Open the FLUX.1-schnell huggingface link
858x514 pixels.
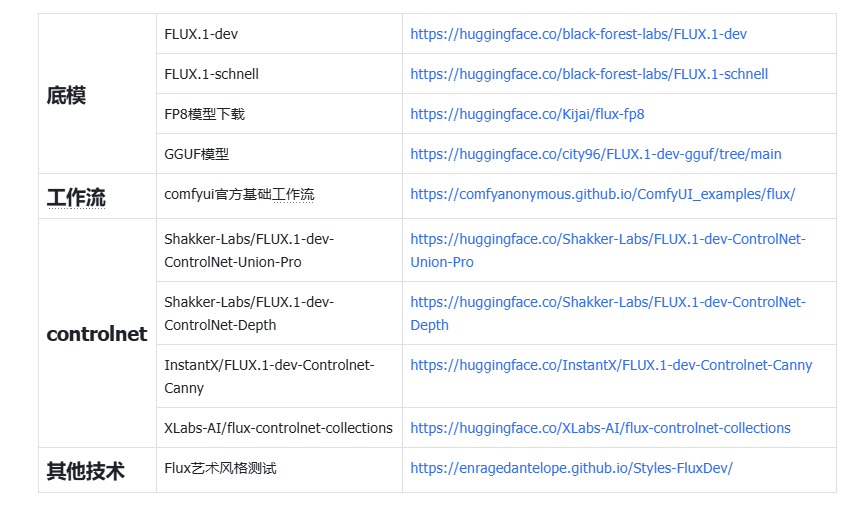click(589, 74)
